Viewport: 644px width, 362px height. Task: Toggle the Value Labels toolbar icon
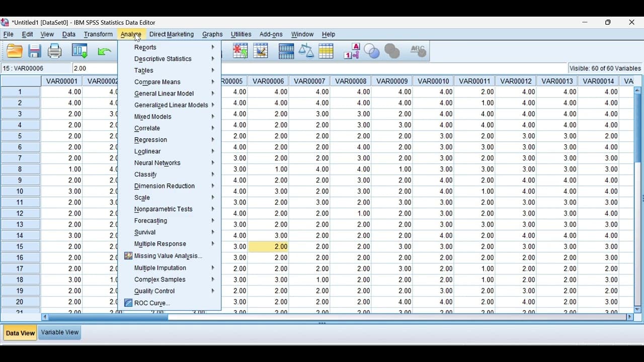pyautogui.click(x=352, y=51)
